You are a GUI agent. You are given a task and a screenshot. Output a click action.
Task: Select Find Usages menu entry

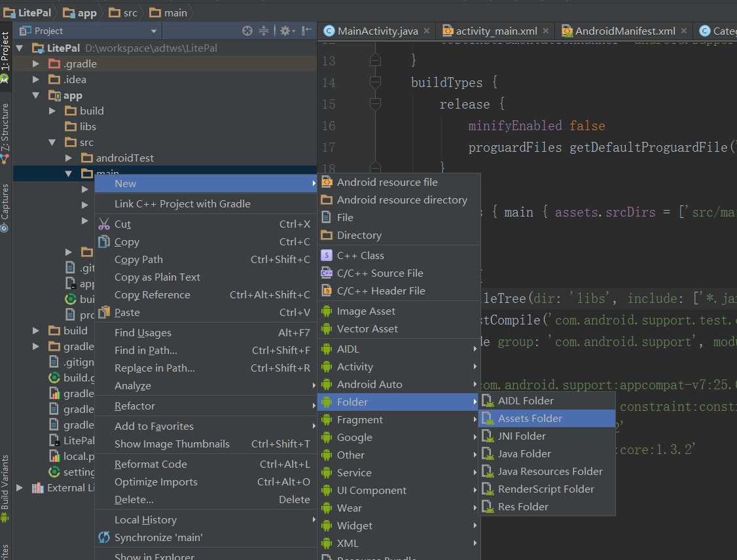206,332
